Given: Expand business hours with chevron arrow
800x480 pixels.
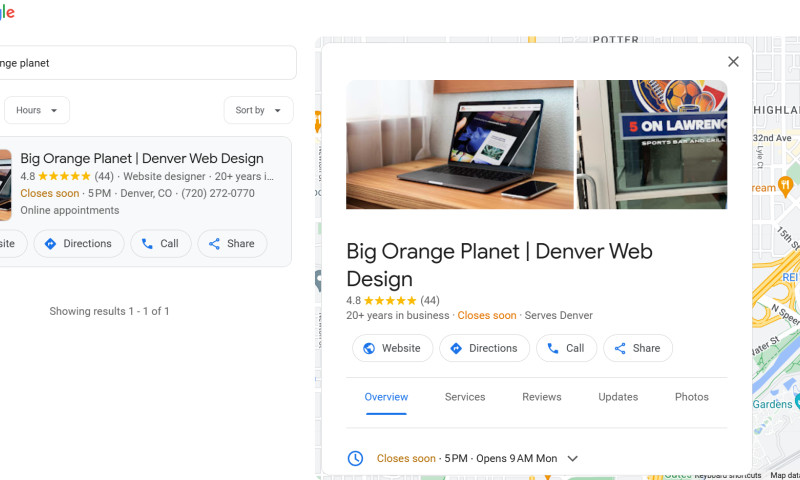Looking at the screenshot, I should click(572, 459).
